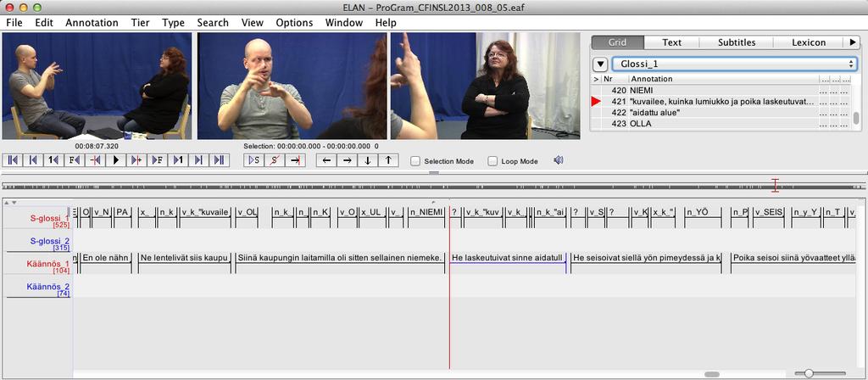The width and height of the screenshot is (868, 380).
Task: Click the left wide-shot video thumbnail
Action: click(97, 86)
